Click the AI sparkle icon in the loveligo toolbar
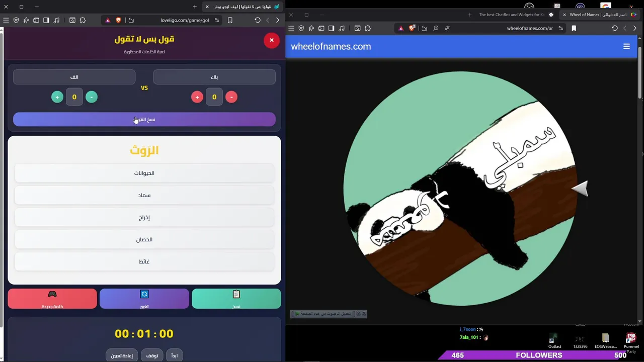 pyautogui.click(x=26, y=20)
